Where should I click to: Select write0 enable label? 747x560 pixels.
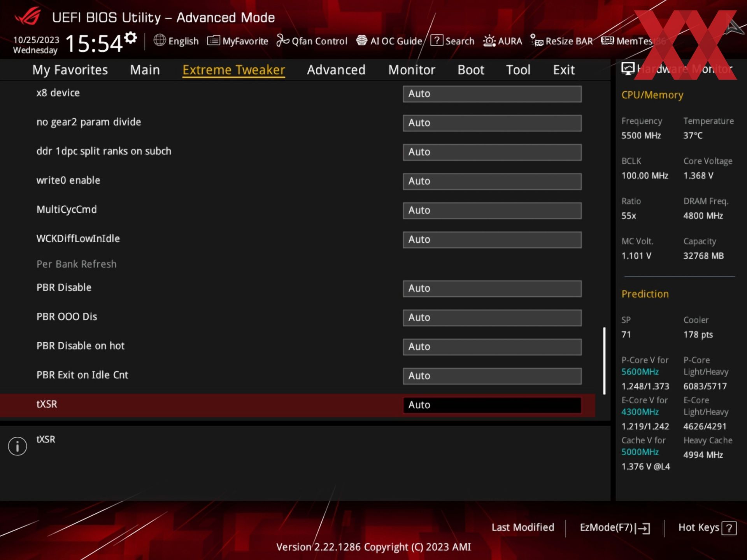68,180
